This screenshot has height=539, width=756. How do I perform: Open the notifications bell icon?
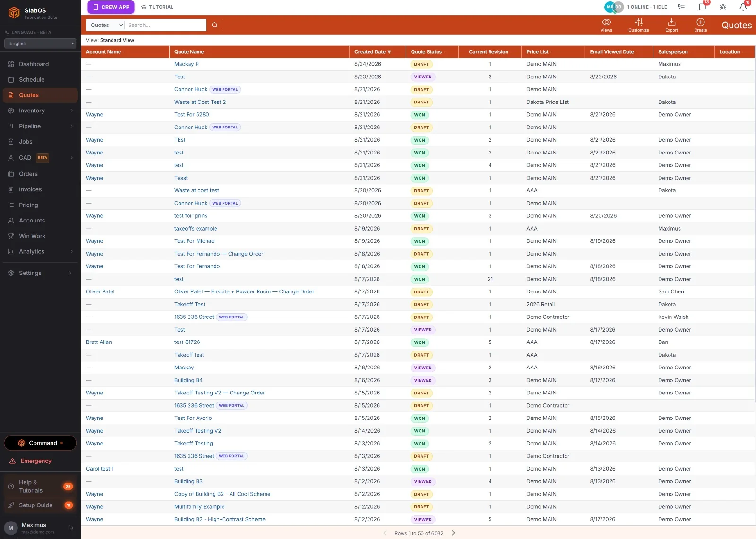tap(743, 7)
